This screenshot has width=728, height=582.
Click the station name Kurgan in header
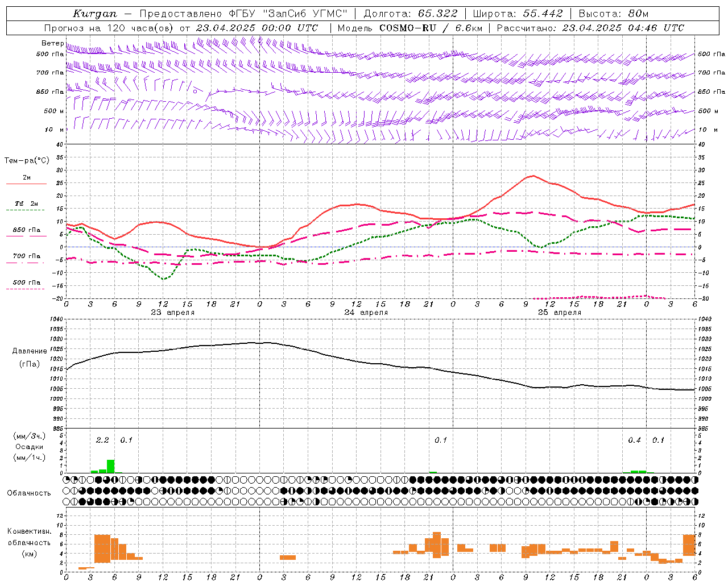point(95,14)
